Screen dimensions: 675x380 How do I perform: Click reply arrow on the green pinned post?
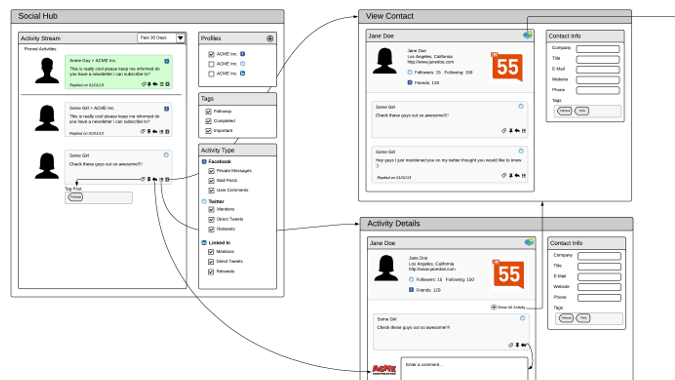[155, 84]
